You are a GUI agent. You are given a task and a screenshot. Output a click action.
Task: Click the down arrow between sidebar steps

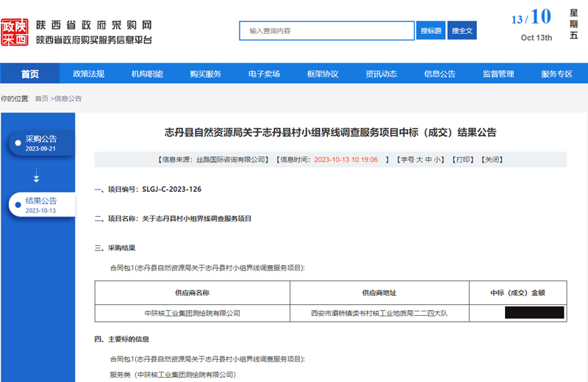pyautogui.click(x=37, y=176)
